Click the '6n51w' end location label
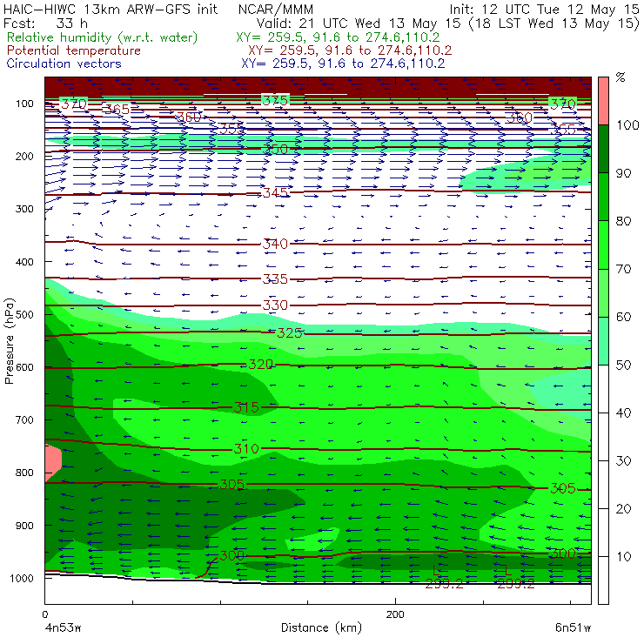Viewport: 644px width, 644px height. click(573, 627)
